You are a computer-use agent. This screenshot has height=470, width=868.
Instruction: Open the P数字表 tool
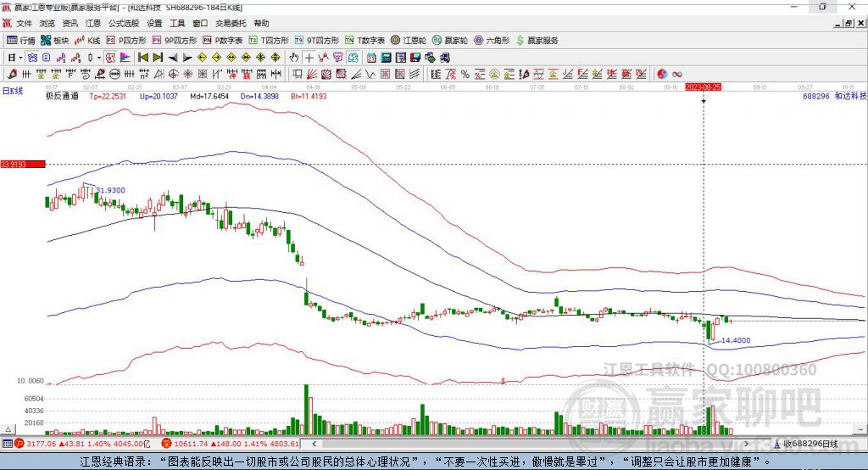click(223, 41)
